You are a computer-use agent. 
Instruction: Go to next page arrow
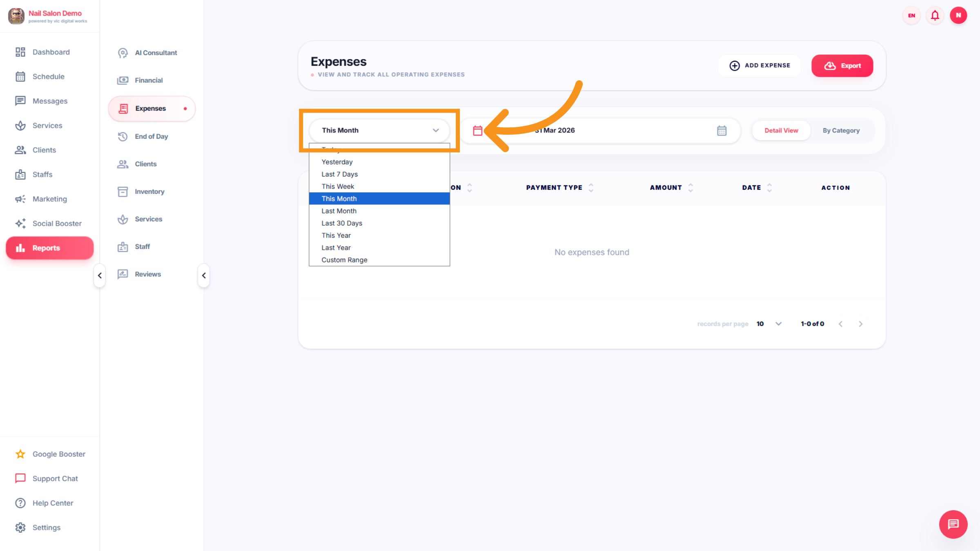tap(860, 324)
